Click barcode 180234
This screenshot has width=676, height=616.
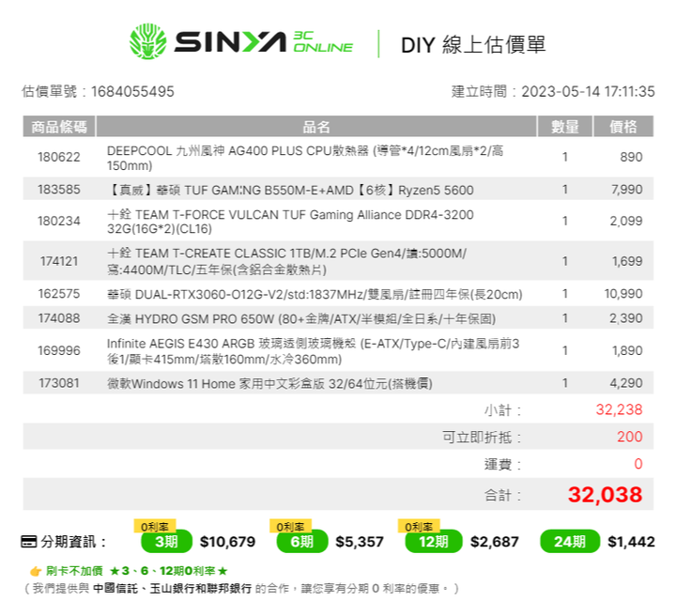coord(59,221)
